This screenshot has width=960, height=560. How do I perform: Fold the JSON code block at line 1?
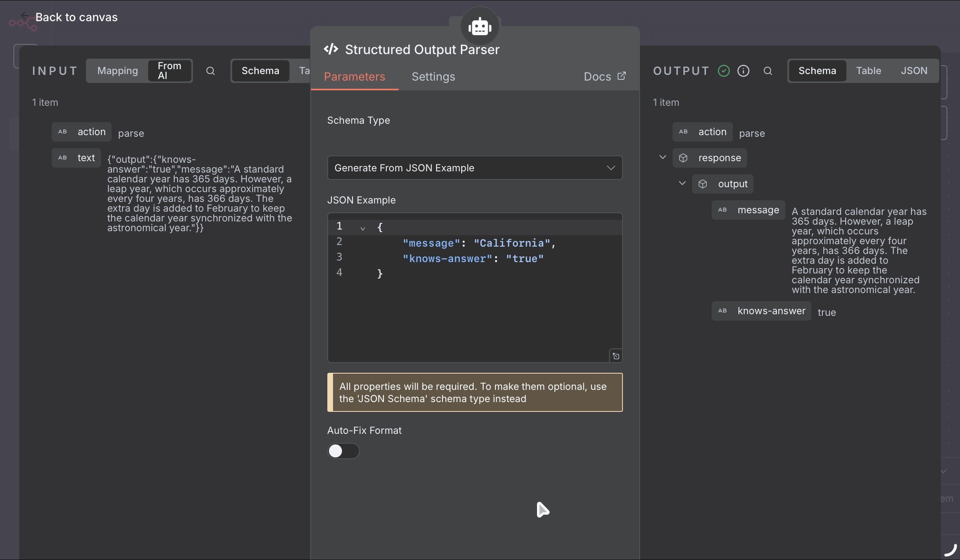(x=362, y=228)
